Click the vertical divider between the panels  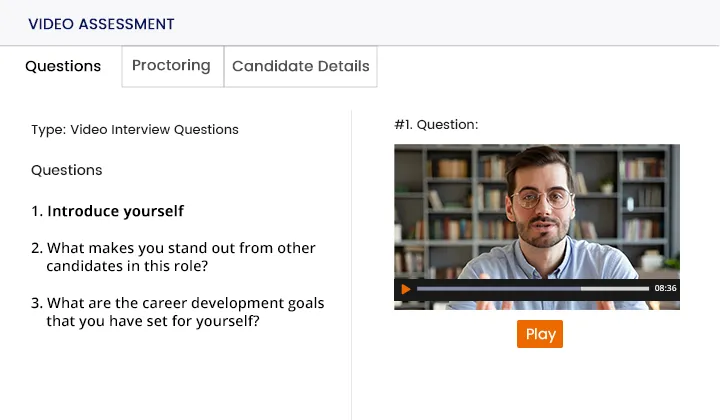click(352, 265)
